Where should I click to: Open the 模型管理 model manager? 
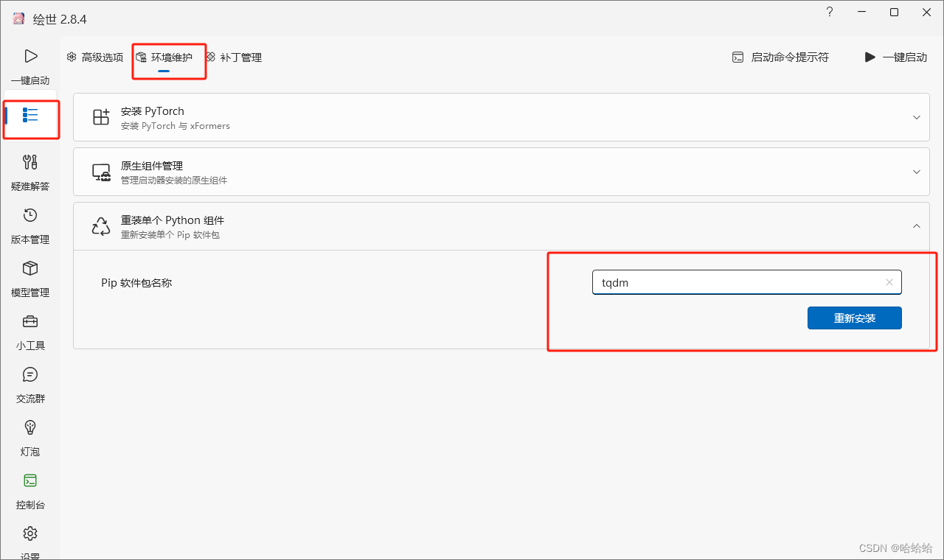point(30,278)
